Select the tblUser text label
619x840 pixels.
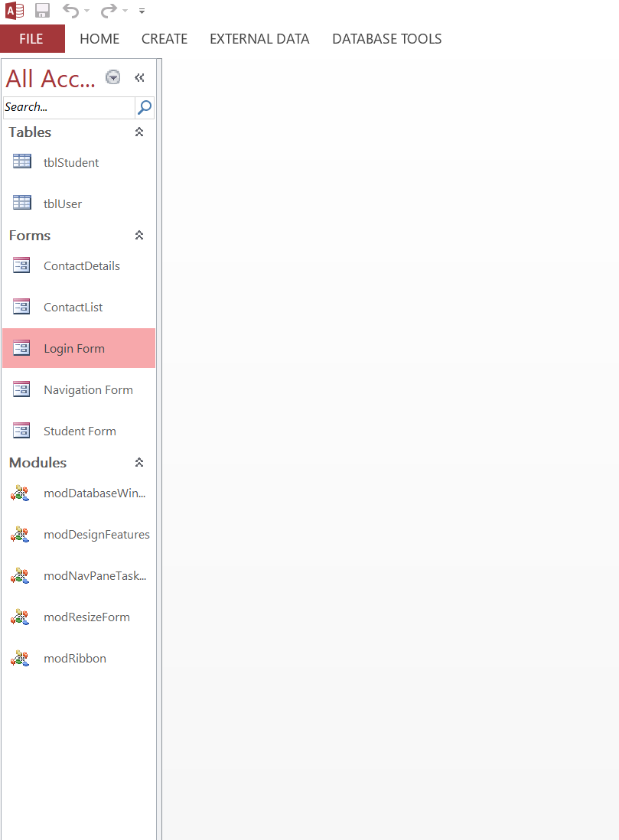click(x=63, y=203)
